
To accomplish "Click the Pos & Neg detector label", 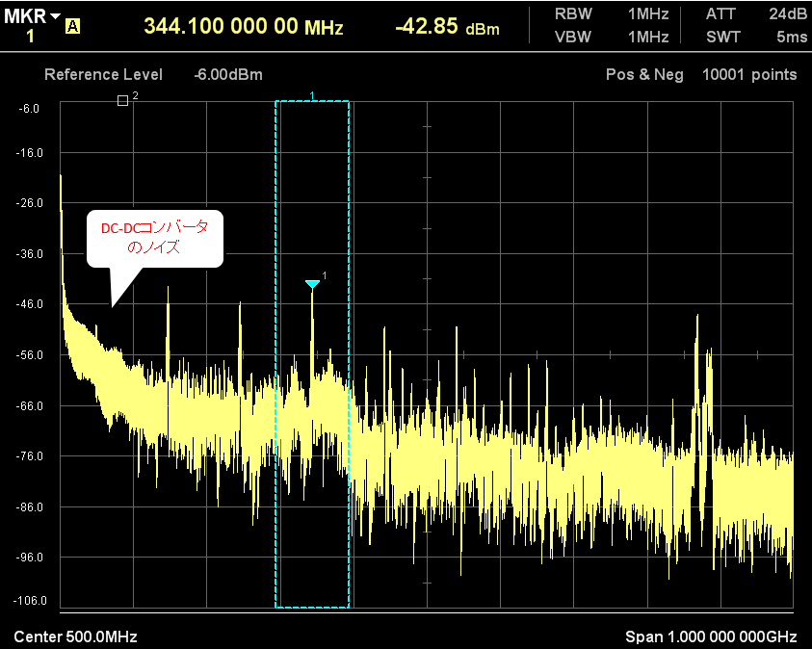I will (644, 74).
